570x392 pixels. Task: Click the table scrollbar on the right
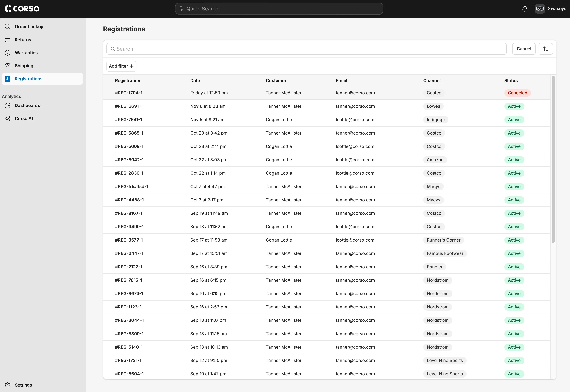point(553,160)
